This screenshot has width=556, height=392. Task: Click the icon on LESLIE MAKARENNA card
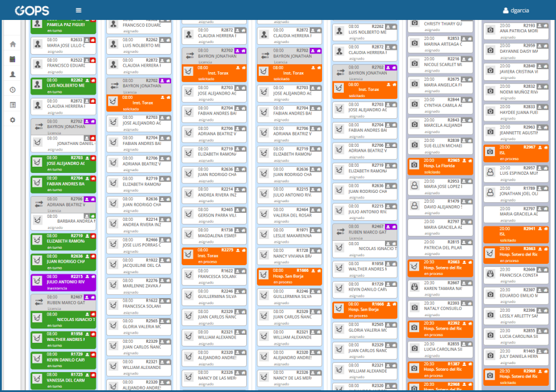pos(264,234)
